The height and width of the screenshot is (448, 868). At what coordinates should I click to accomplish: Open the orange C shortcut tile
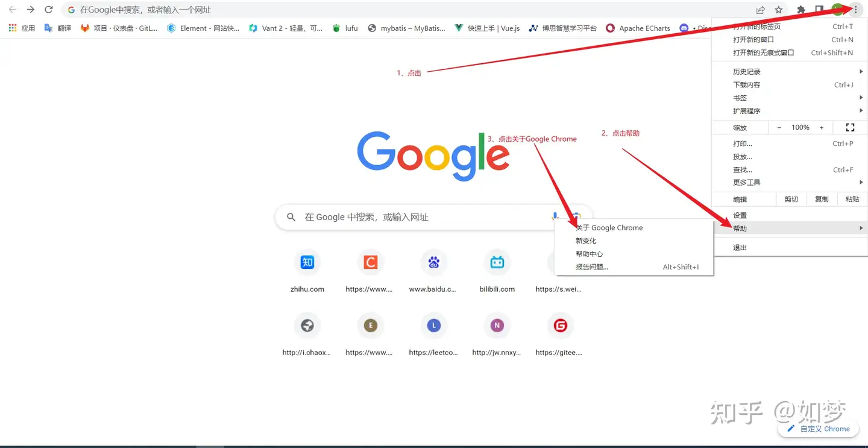tap(370, 270)
